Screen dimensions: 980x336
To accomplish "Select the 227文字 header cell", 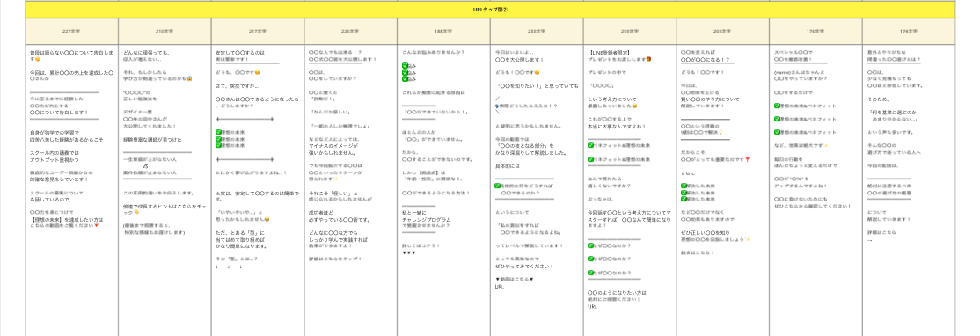I will 72,31.
